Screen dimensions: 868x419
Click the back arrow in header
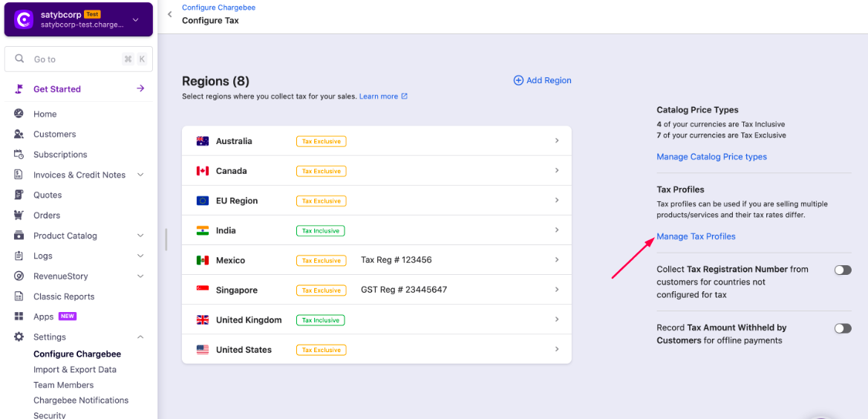coord(170,14)
